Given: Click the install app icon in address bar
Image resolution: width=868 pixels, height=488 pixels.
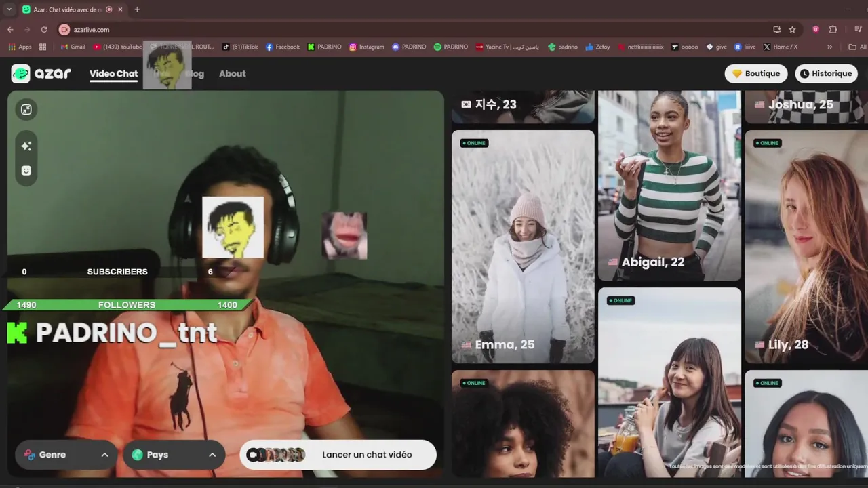Looking at the screenshot, I should (x=777, y=30).
